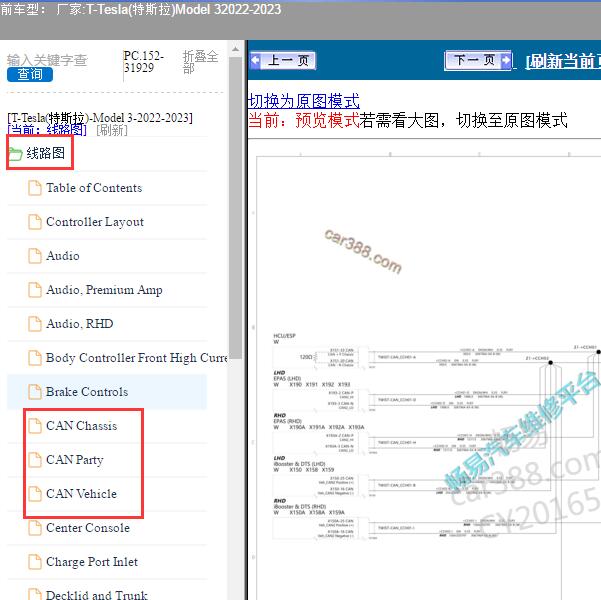The width and height of the screenshot is (601, 600).
Task: Open CAN Chassis diagram
Action: 81,426
